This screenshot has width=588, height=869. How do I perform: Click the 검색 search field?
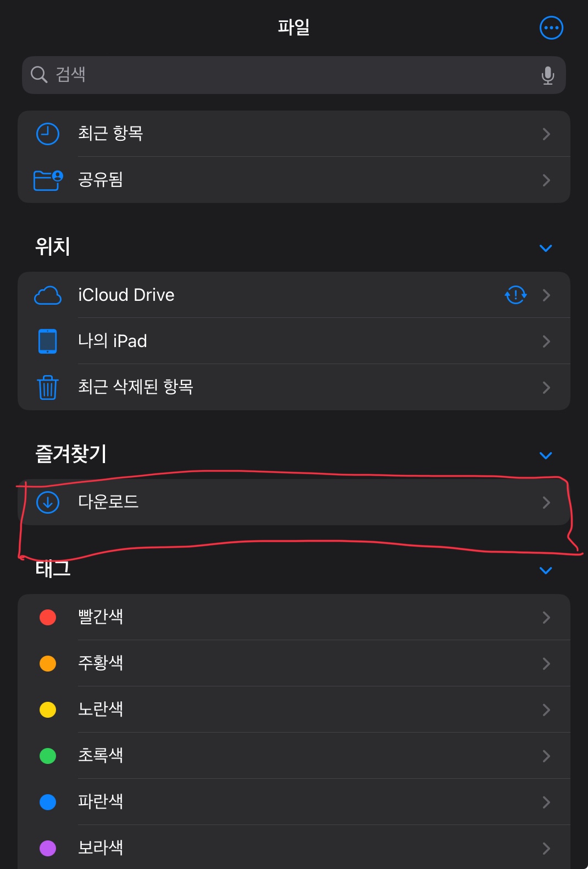click(294, 75)
